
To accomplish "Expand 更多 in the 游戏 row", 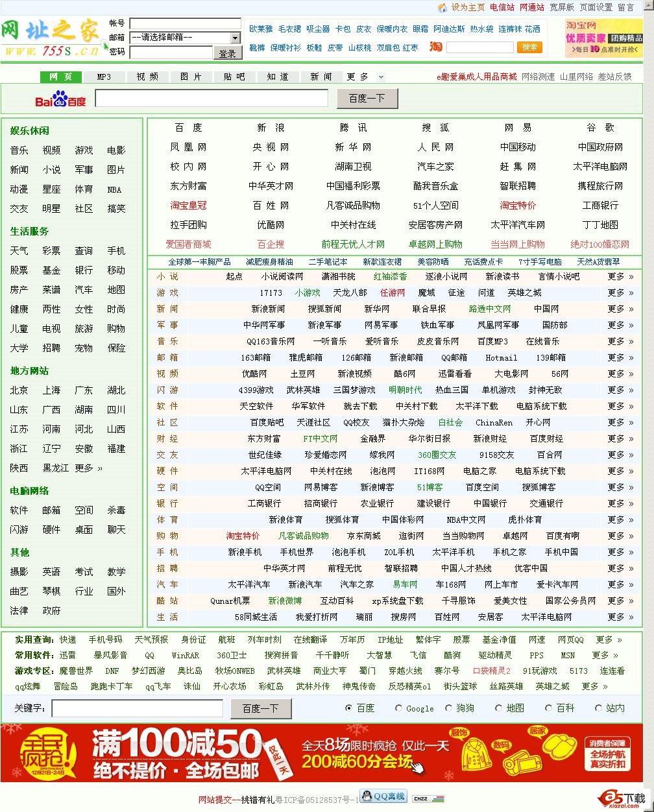I will pyautogui.click(x=621, y=293).
